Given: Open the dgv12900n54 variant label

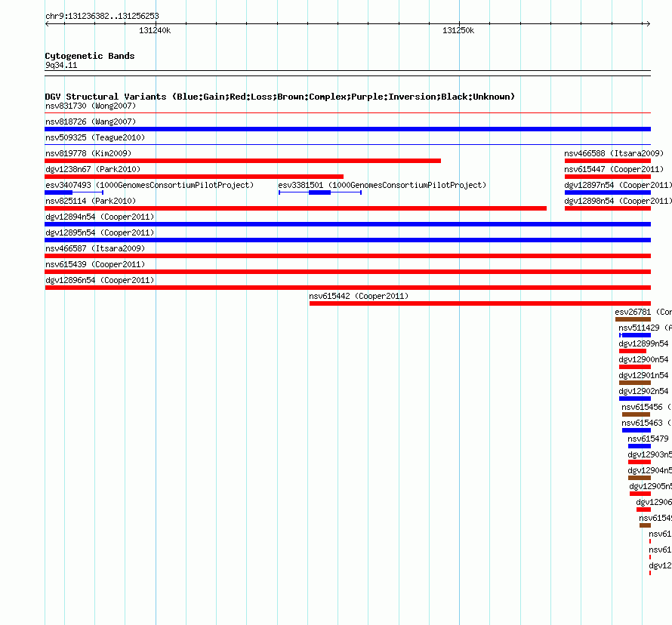Looking at the screenshot, I should click(x=643, y=359).
